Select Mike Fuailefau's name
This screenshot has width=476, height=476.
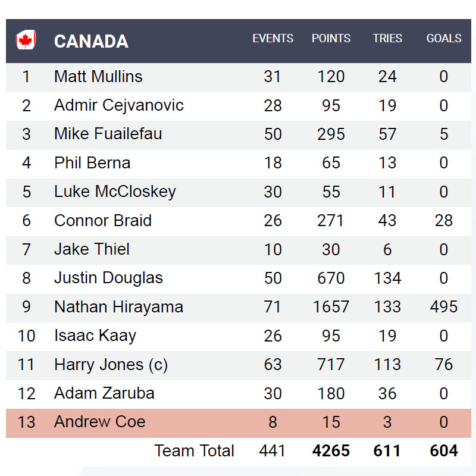pos(108,134)
